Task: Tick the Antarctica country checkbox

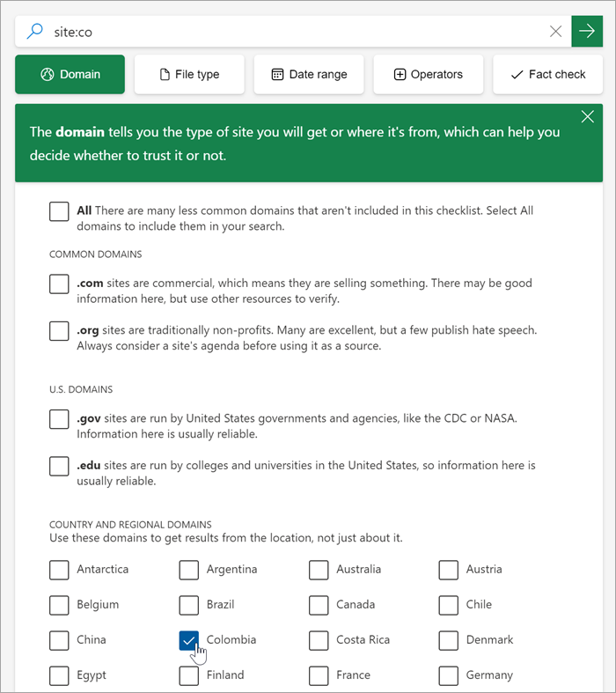Action: pos(59,570)
